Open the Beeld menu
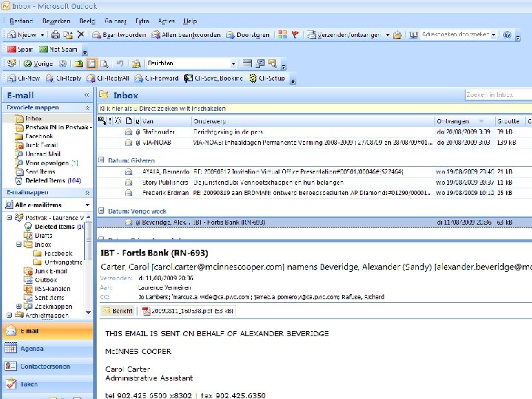Image resolution: width=532 pixels, height=399 pixels. tap(87, 21)
